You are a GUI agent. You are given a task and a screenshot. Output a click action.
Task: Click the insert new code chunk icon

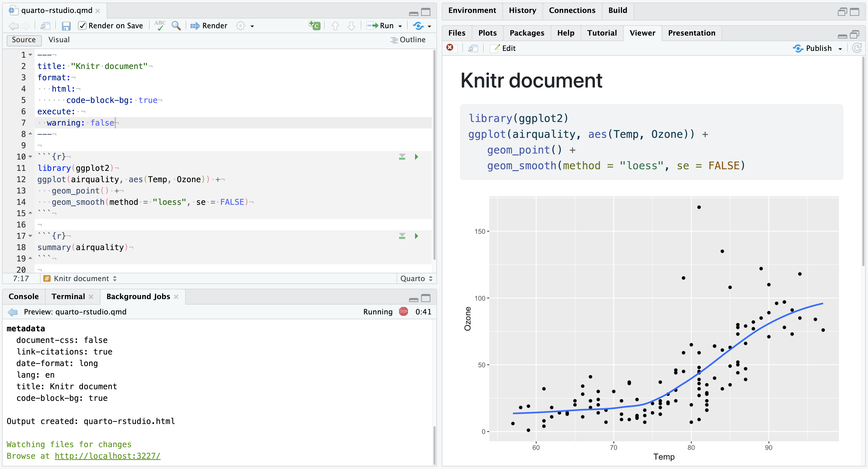(x=314, y=26)
